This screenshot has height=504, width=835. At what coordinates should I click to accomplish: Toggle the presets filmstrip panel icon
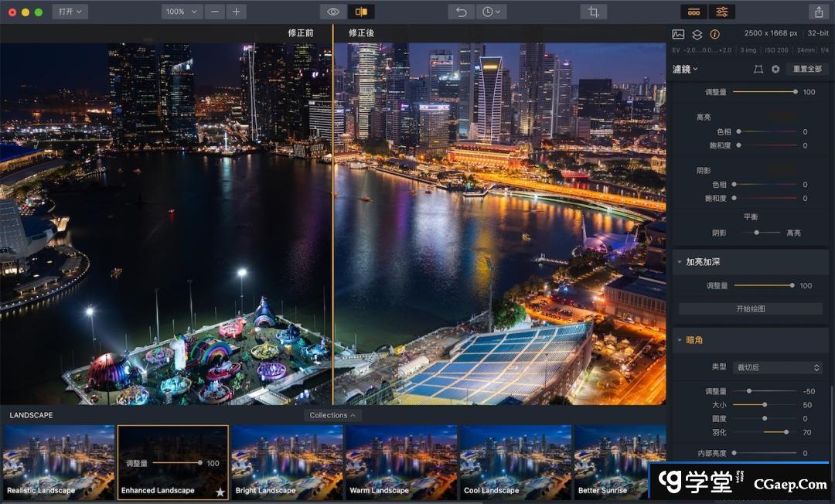point(694,12)
